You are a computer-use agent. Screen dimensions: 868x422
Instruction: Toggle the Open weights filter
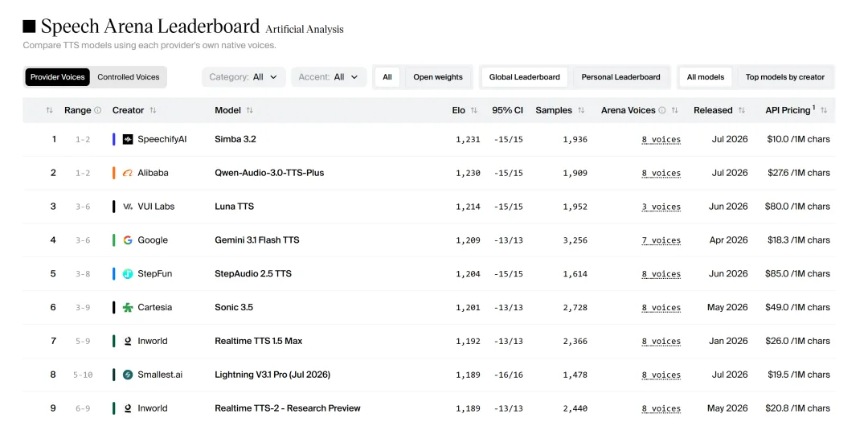point(438,77)
